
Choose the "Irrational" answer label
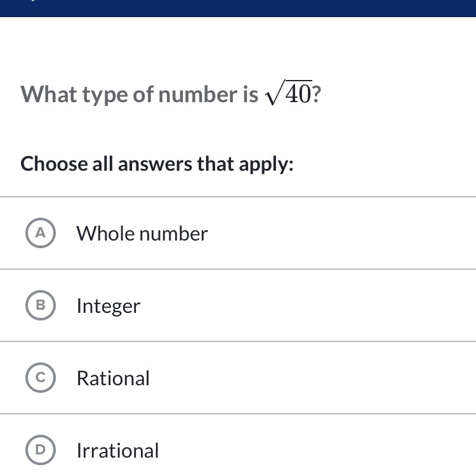117,451
